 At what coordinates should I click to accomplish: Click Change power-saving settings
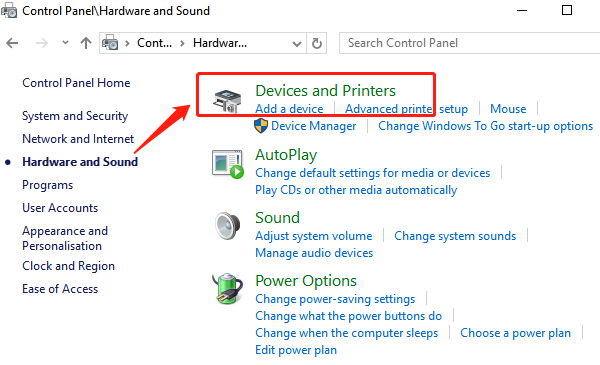335,299
